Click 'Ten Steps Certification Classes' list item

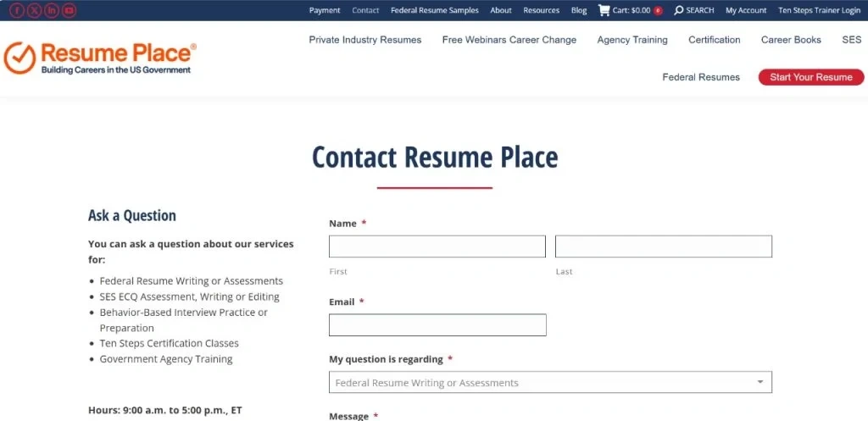(169, 344)
